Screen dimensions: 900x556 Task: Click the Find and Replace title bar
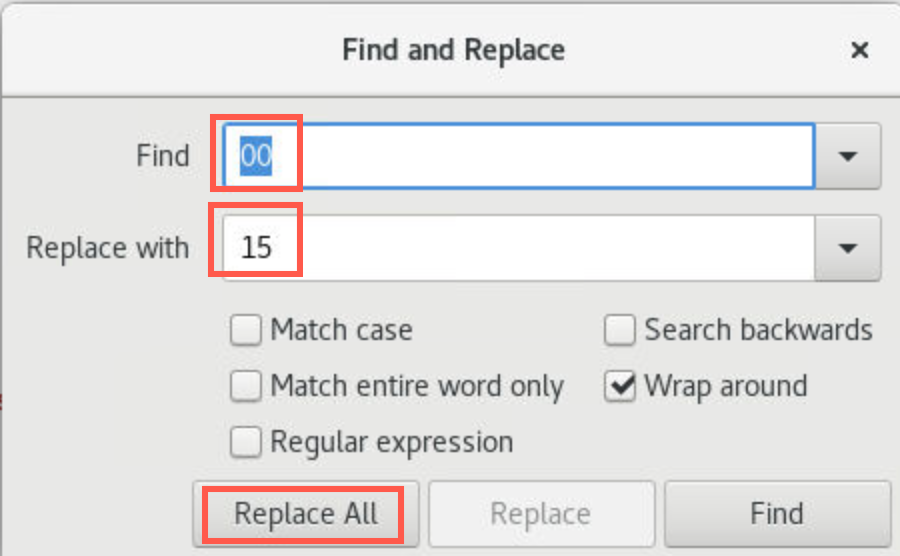tap(453, 50)
